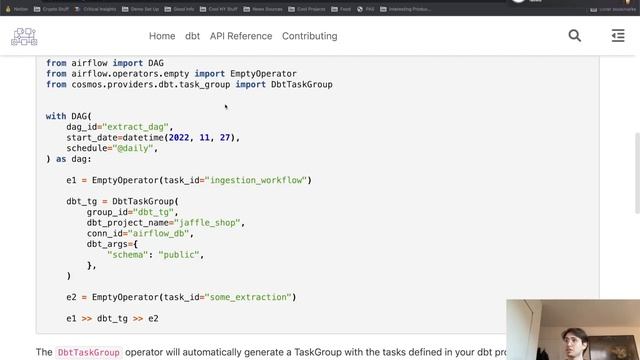Click the ") as dag:" line
Image resolution: width=640 pixels, height=360 pixels.
click(69, 159)
